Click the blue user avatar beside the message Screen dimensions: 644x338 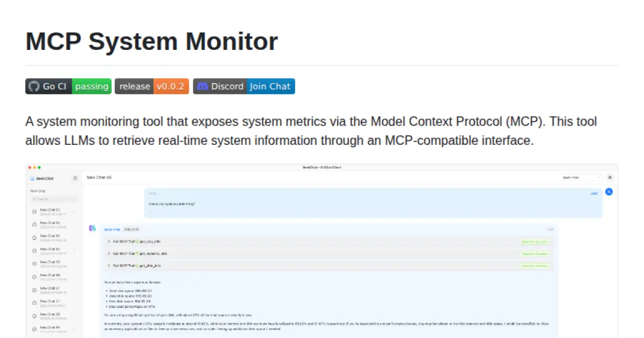click(x=609, y=192)
